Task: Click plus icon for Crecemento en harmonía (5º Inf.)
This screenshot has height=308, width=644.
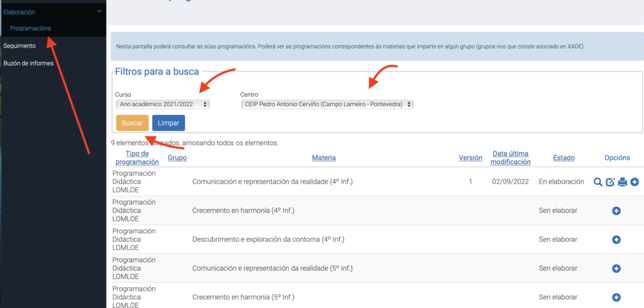Action: [x=616, y=297]
